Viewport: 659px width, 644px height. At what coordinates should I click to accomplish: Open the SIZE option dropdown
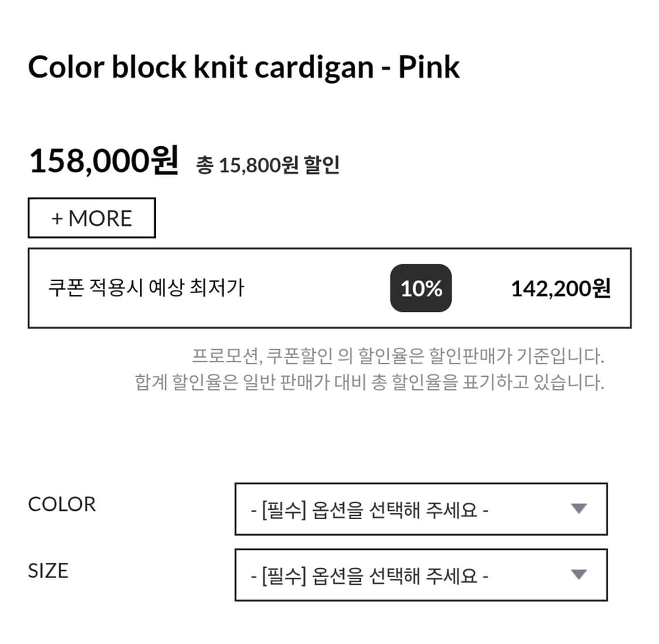[x=421, y=575]
